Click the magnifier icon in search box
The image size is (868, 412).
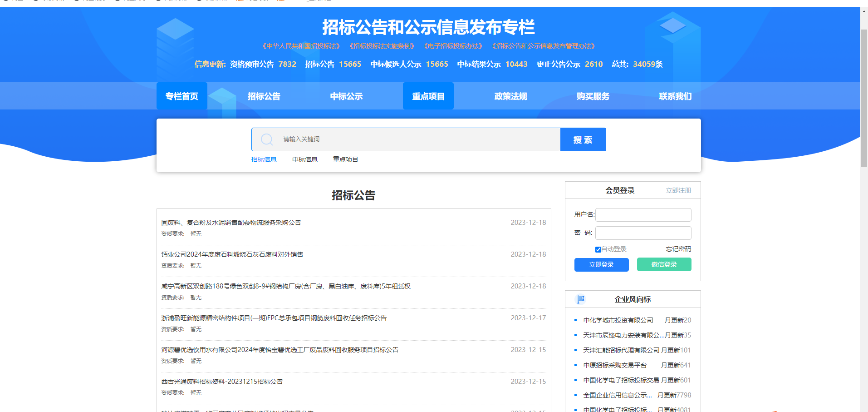267,139
